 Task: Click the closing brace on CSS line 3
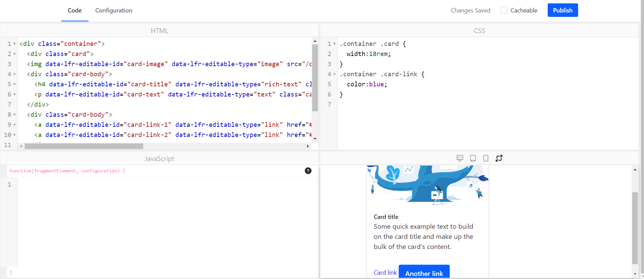pos(341,64)
